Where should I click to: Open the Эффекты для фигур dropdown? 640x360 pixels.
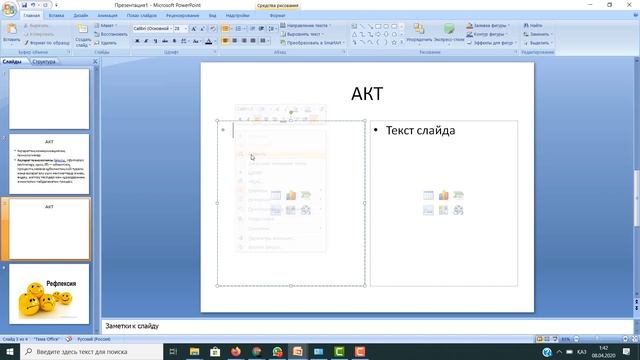click(492, 43)
